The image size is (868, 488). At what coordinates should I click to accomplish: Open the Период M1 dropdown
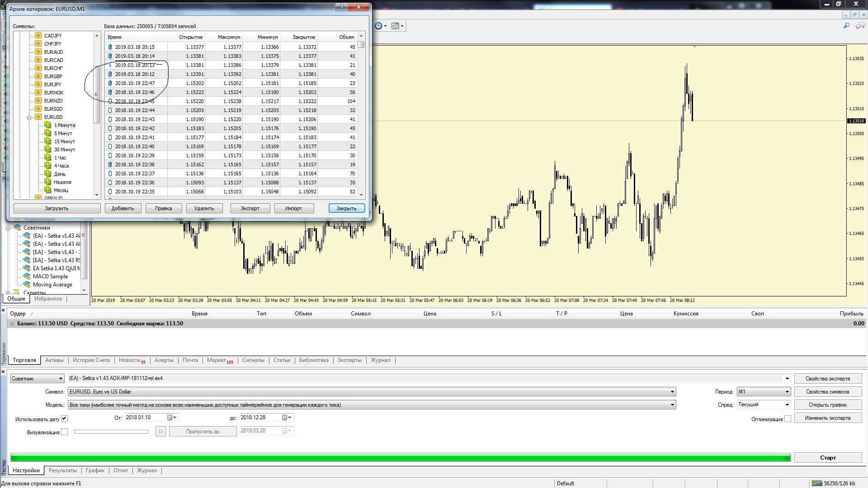point(787,392)
